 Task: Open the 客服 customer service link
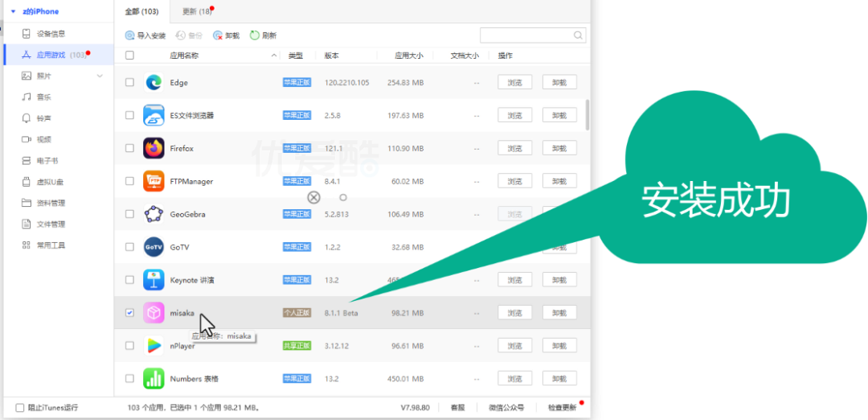tap(457, 408)
